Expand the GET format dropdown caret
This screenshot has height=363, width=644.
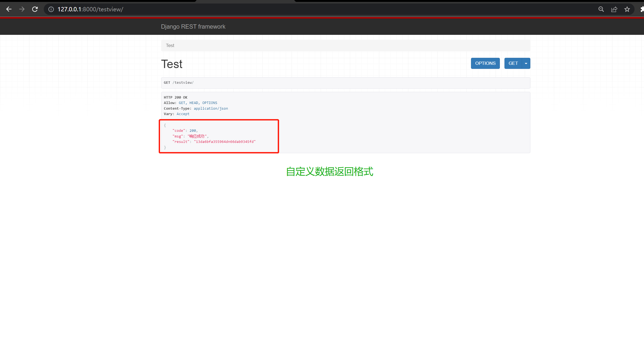(x=526, y=63)
